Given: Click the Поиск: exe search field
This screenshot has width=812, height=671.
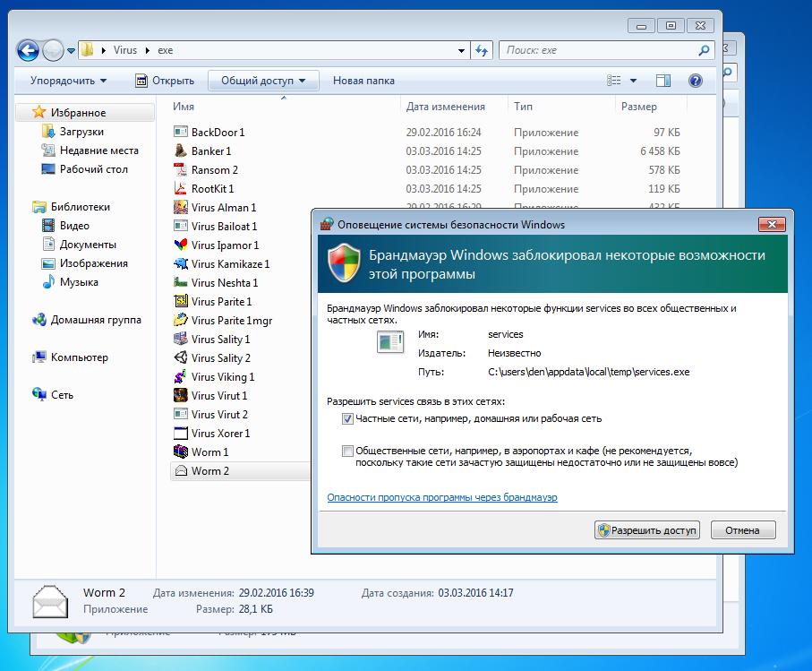Looking at the screenshot, I should 600,50.
